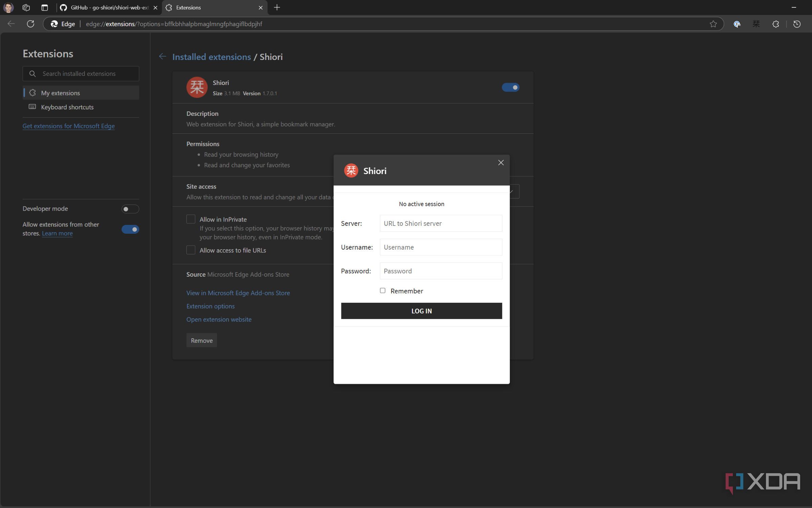The height and width of the screenshot is (508, 812).
Task: Click the pinned Shiori extension icon in toolbar
Action: coord(756,24)
